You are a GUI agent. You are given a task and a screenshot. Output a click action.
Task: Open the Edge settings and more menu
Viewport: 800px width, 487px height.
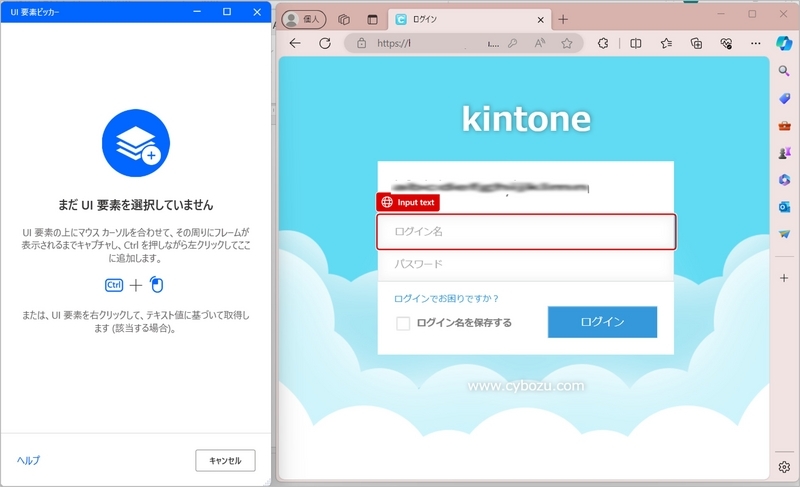point(756,43)
